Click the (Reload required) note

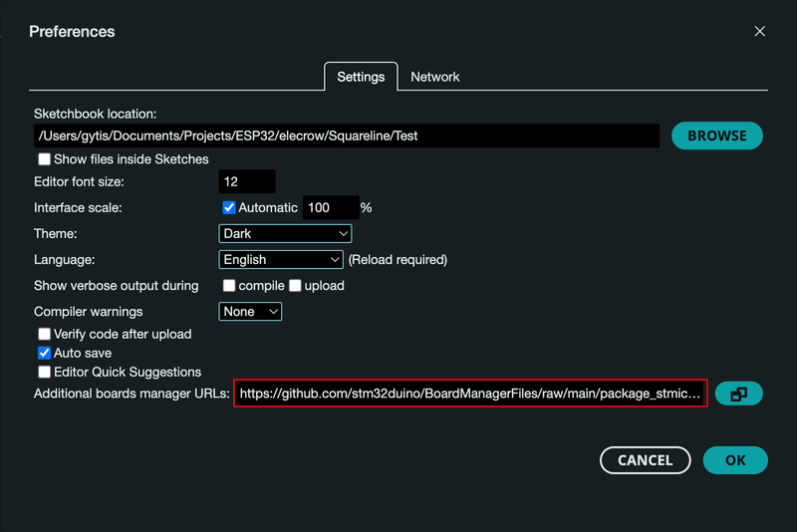point(398,260)
